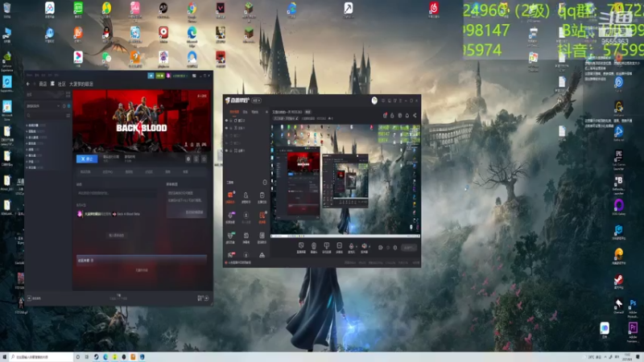Click the stream preview canvas
Viewport: 644px width, 362px height.
[345, 180]
